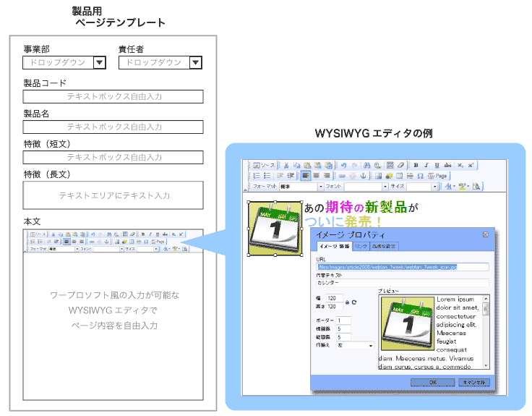Click the Redo arrow in the example editor toolbar
This screenshot has width=532, height=416.
coord(355,166)
